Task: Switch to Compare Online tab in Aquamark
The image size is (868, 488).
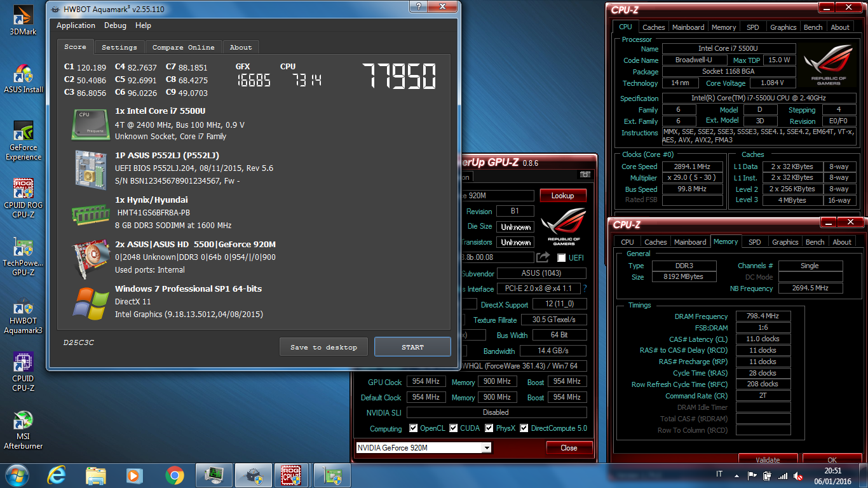Action: (x=184, y=47)
